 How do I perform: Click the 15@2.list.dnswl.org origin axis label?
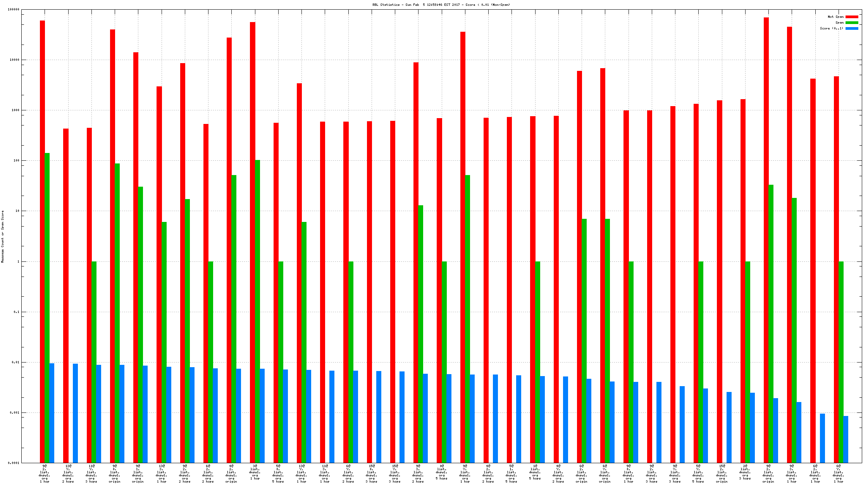click(x=722, y=474)
